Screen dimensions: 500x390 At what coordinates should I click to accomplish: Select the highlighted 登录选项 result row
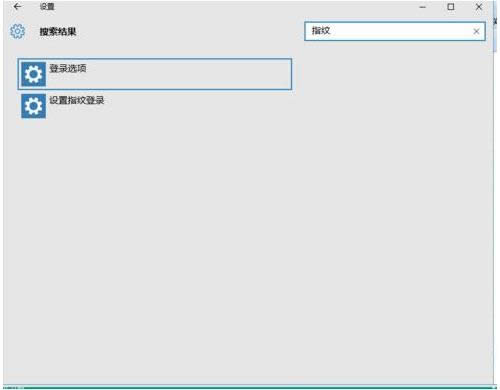(155, 74)
